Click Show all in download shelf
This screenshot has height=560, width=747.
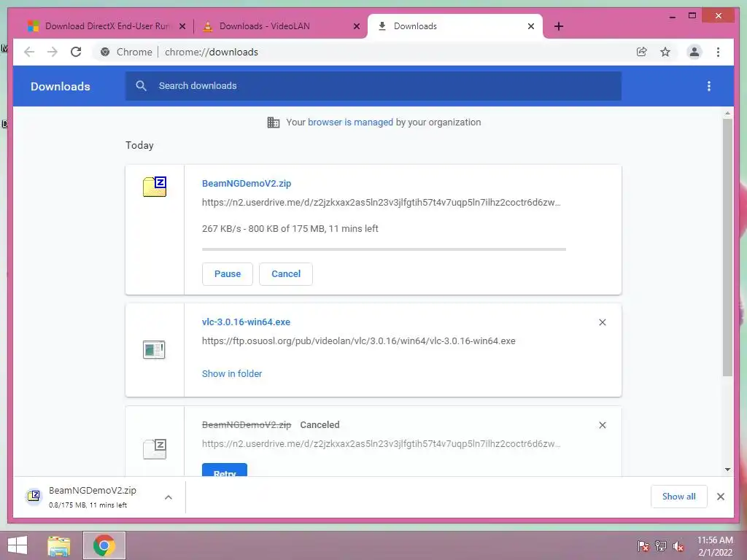click(679, 497)
